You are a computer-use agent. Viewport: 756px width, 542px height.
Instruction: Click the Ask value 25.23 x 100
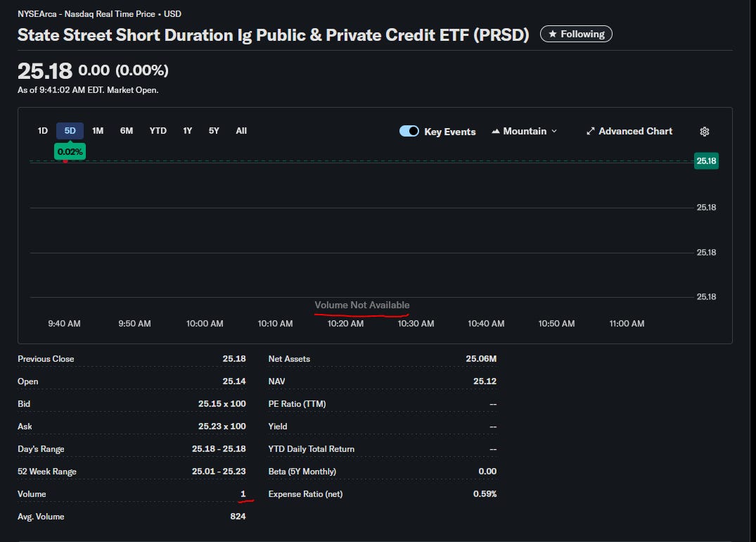222,426
